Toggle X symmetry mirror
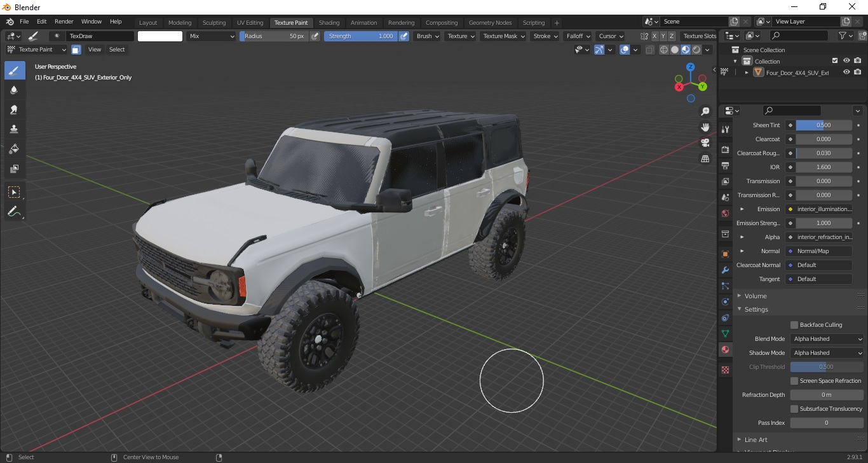The width and height of the screenshot is (868, 463). pyautogui.click(x=655, y=36)
